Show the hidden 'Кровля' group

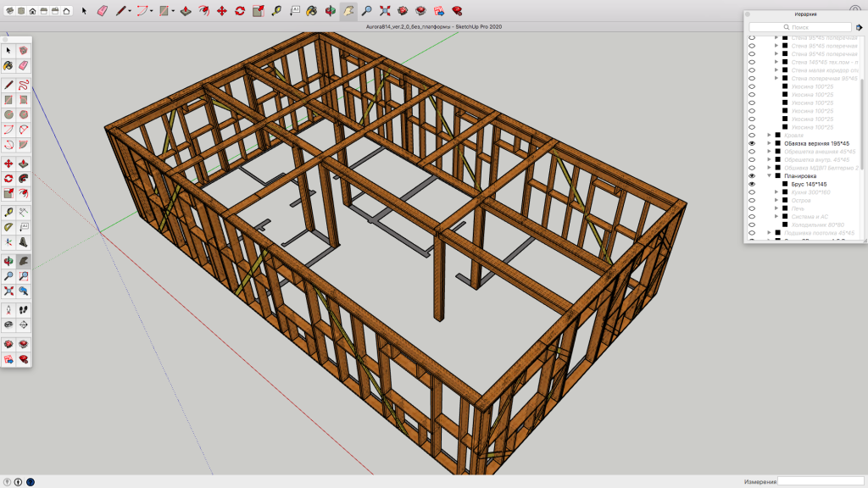[751, 136]
